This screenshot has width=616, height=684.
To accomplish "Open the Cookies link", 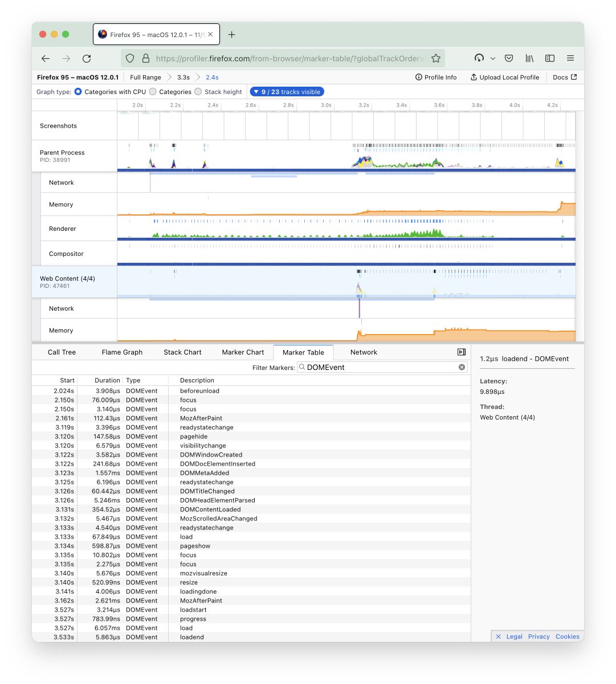I will tap(567, 637).
